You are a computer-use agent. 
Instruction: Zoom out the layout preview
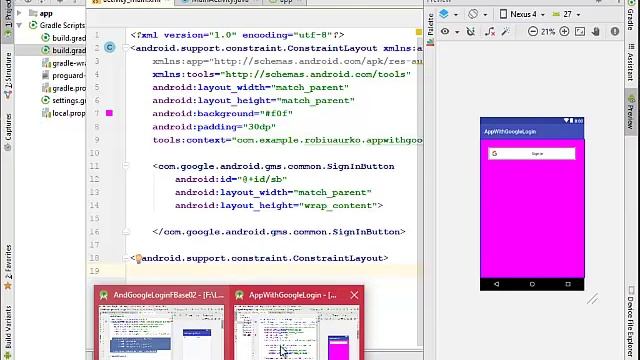(533, 31)
